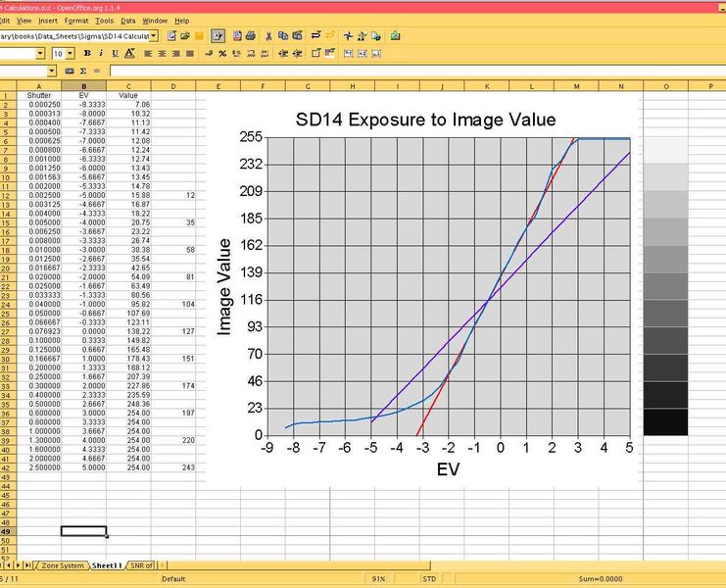
Task: Click the Bold formatting icon
Action: [x=86, y=54]
